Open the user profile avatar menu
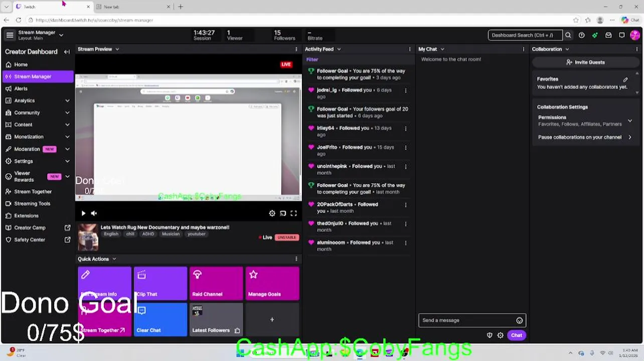 click(x=635, y=35)
